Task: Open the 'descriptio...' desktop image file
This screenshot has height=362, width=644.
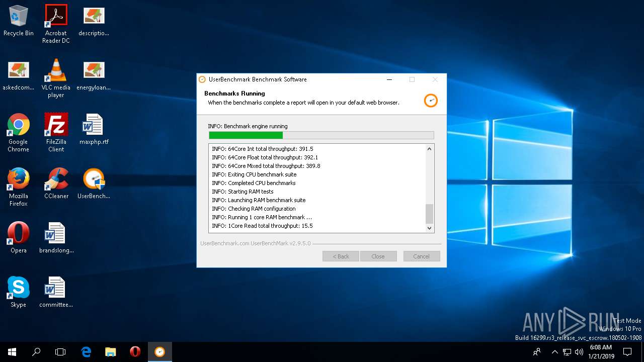Action: [x=94, y=21]
